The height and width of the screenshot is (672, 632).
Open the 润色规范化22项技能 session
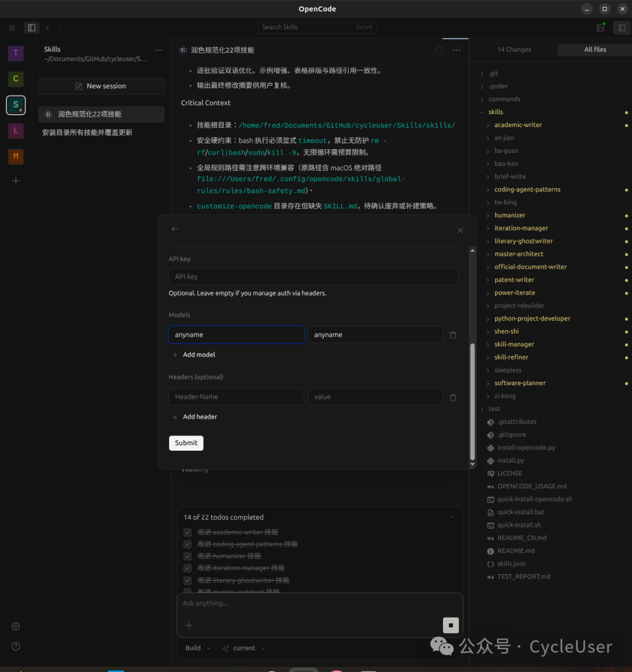(x=101, y=114)
